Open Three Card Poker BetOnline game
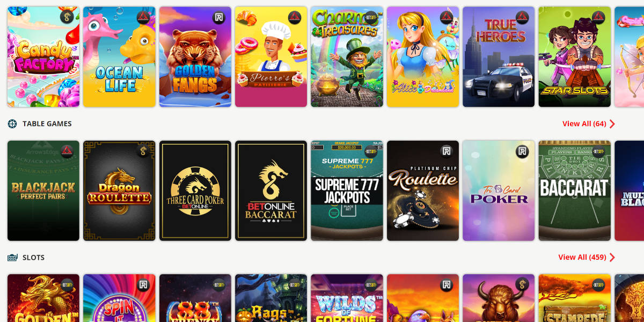The image size is (644, 322). [195, 191]
